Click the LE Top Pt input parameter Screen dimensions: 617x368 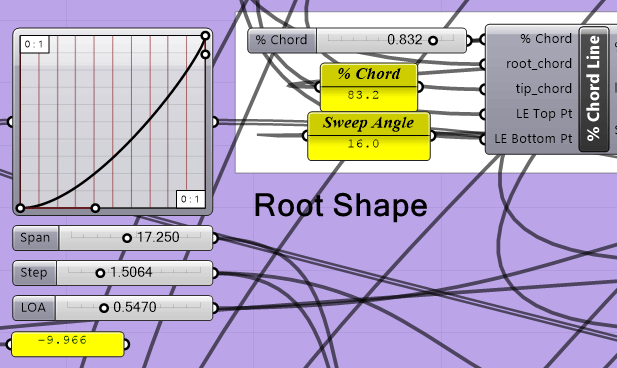click(x=544, y=114)
